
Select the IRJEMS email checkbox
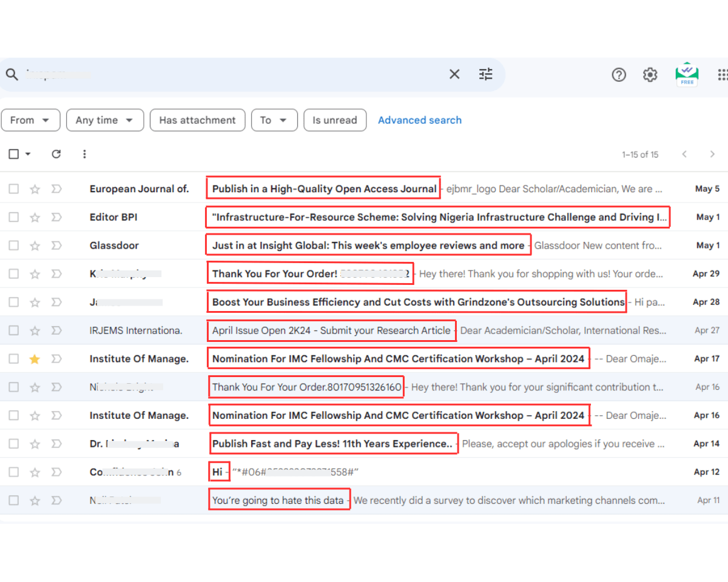(13, 330)
